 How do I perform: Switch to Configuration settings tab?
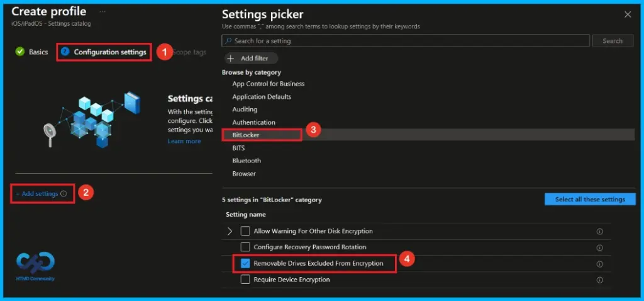coord(110,52)
